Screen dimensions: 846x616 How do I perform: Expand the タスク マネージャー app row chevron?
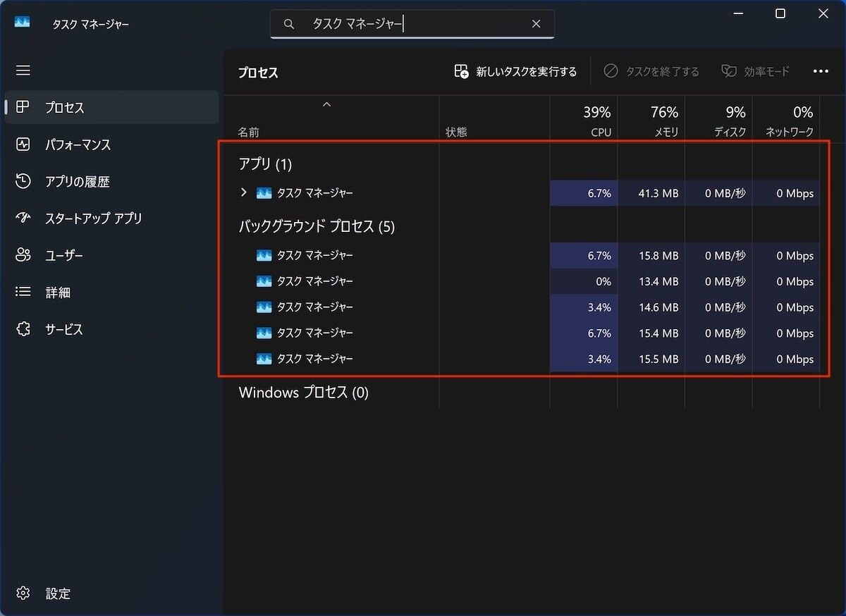[244, 192]
